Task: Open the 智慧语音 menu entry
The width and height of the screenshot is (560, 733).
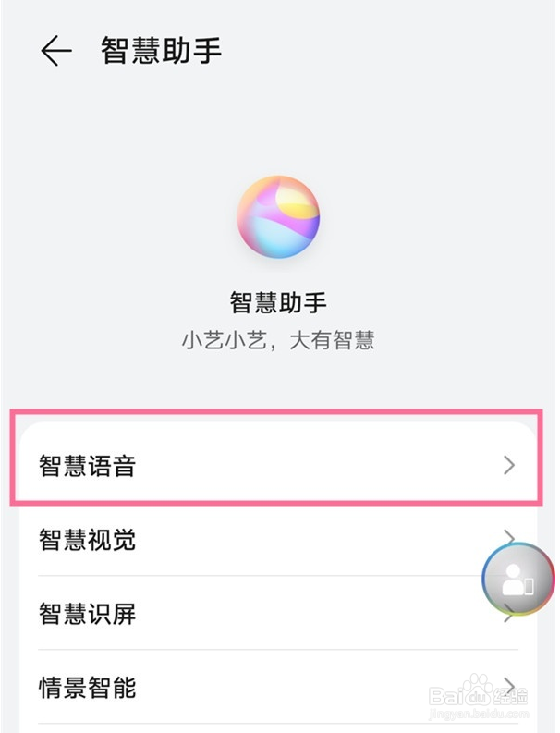Action: click(88, 465)
